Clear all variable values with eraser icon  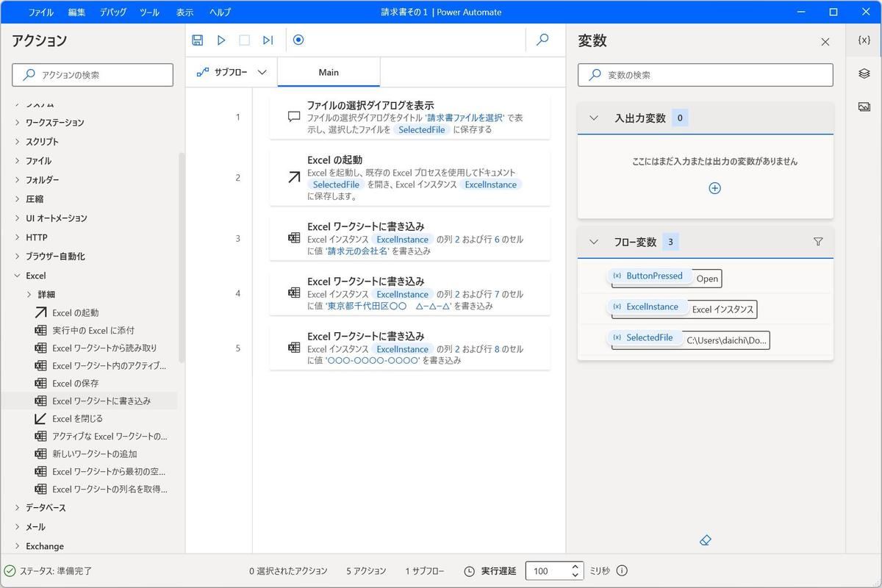tap(706, 540)
